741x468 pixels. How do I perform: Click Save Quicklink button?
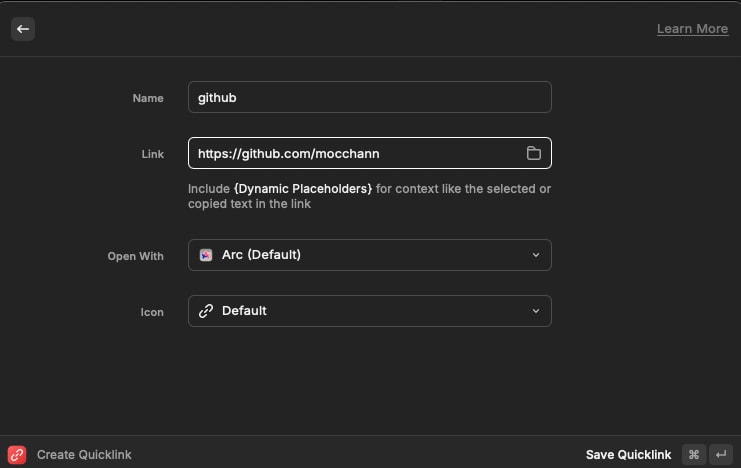pos(628,455)
